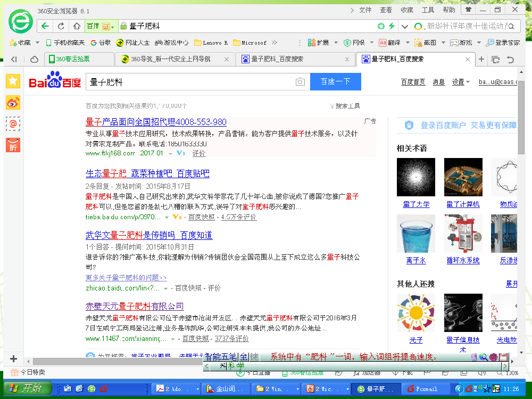Image resolution: width=532 pixels, height=399 pixels.
Task: Toggle the 键 soft keyboard in the IME bar
Action: [x=254, y=357]
